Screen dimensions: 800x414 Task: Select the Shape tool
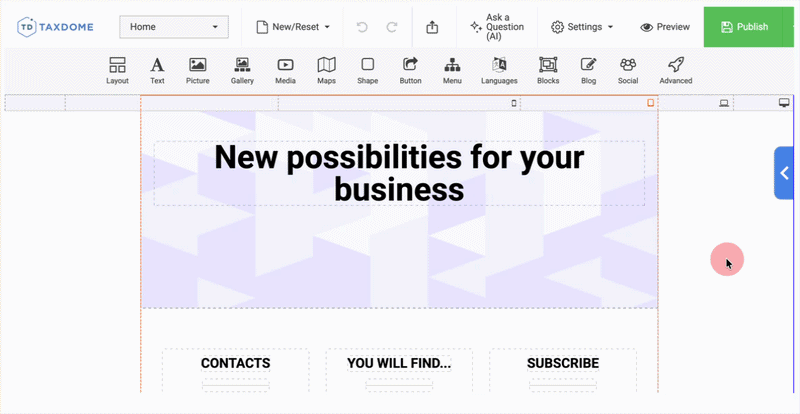[x=368, y=70]
